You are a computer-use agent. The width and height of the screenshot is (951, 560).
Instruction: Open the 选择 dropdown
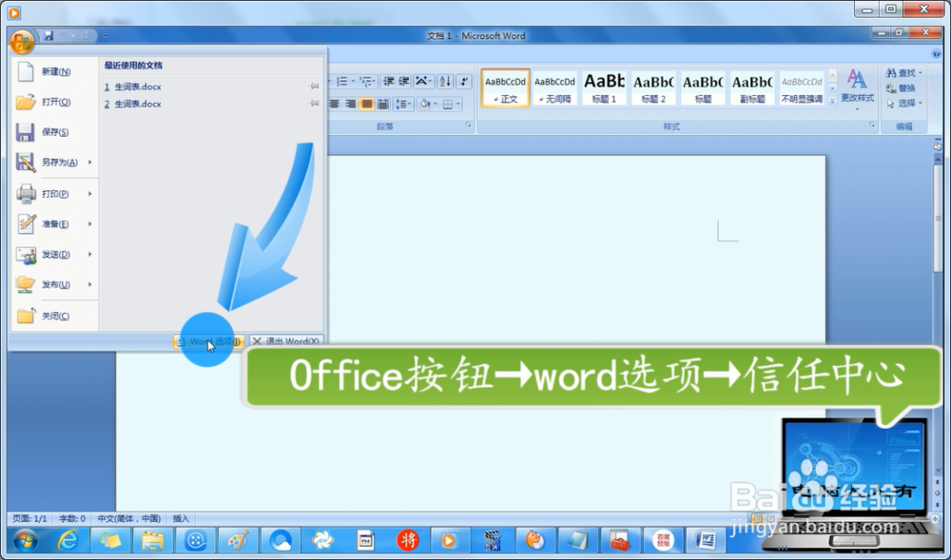coord(904,103)
